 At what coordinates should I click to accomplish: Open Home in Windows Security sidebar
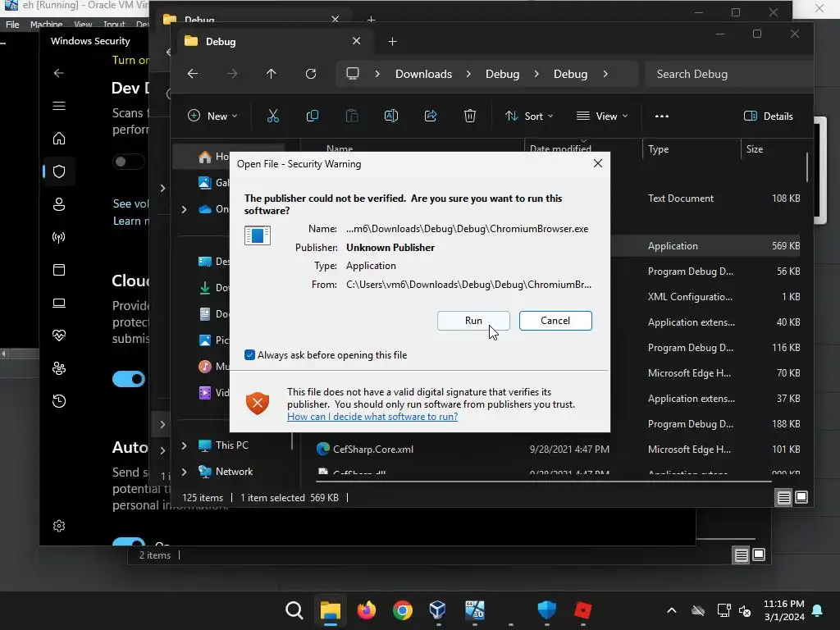[59, 138]
